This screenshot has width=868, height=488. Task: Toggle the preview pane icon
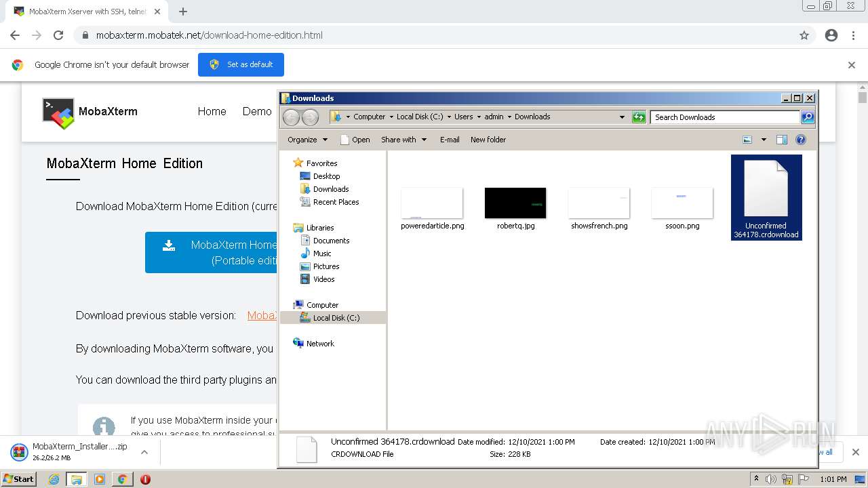(782, 140)
